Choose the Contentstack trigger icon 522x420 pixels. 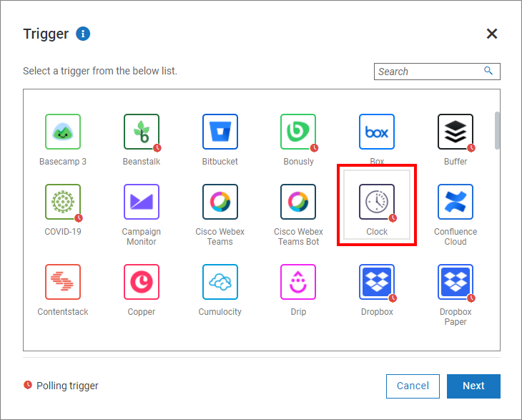tap(63, 282)
